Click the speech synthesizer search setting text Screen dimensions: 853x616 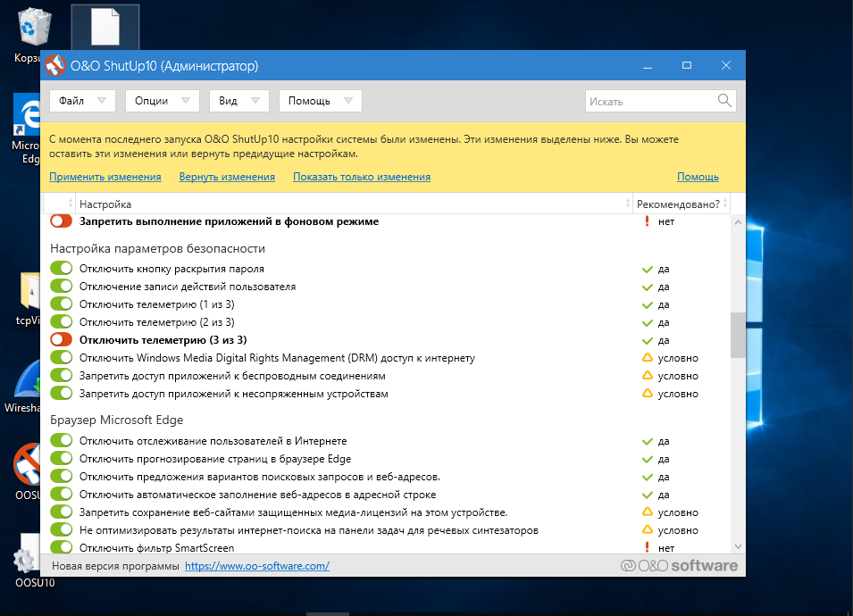[x=308, y=530]
